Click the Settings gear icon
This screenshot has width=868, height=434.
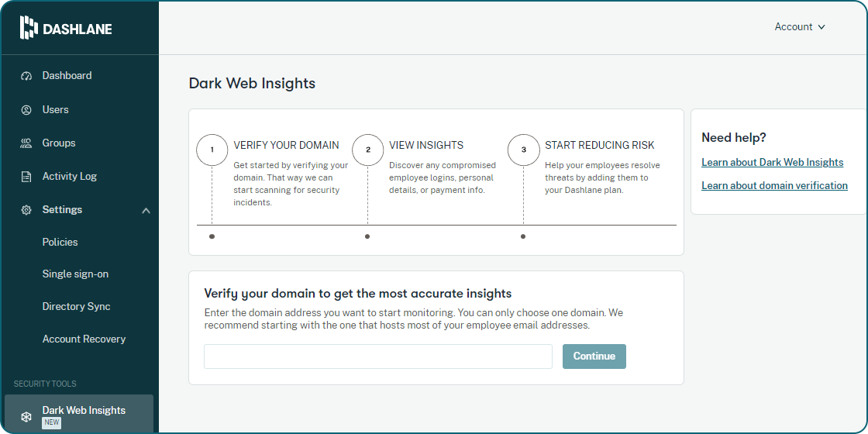(26, 210)
